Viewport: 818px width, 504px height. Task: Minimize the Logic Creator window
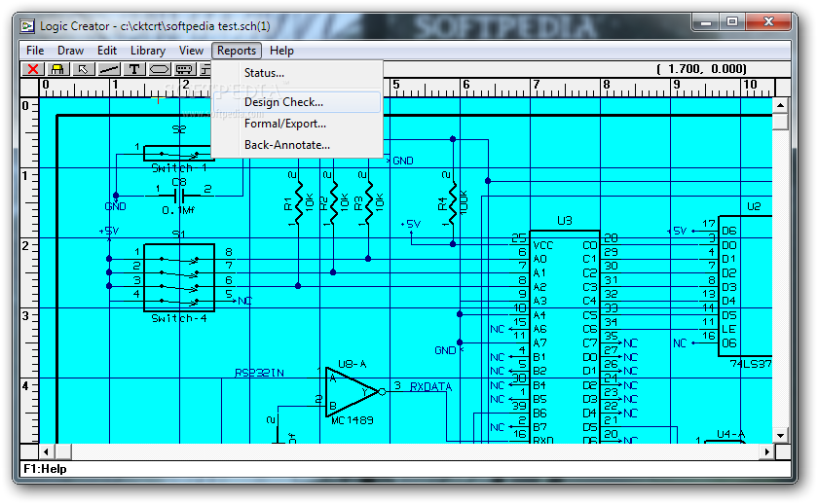coord(706,22)
